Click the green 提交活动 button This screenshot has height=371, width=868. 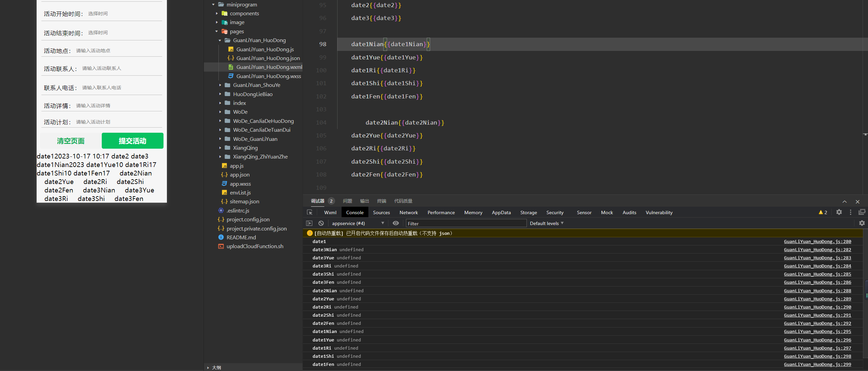[132, 141]
